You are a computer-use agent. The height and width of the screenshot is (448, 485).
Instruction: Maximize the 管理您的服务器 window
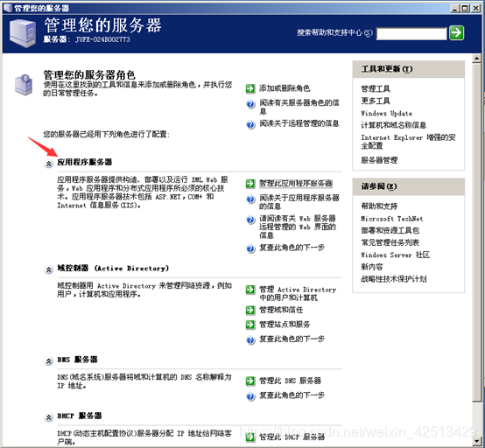(465, 9)
